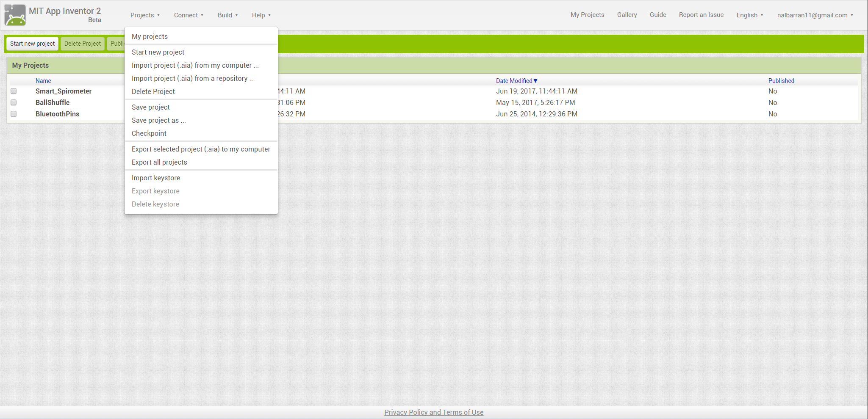Open the Projects dropdown menu

[x=145, y=15]
